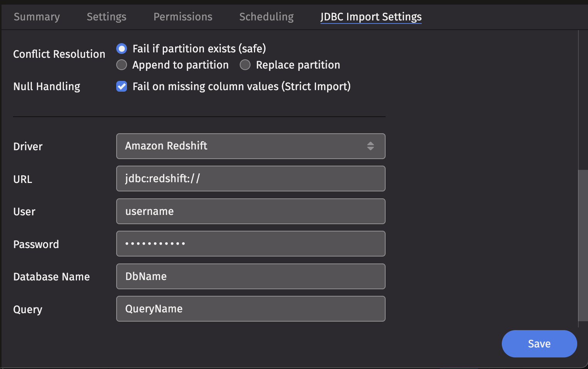Open the Scheduling tab
Viewport: 588px width, 369px height.
coord(266,17)
